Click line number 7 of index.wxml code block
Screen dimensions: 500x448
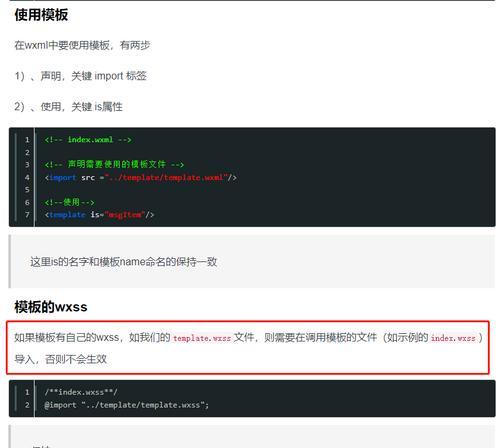coord(27,215)
